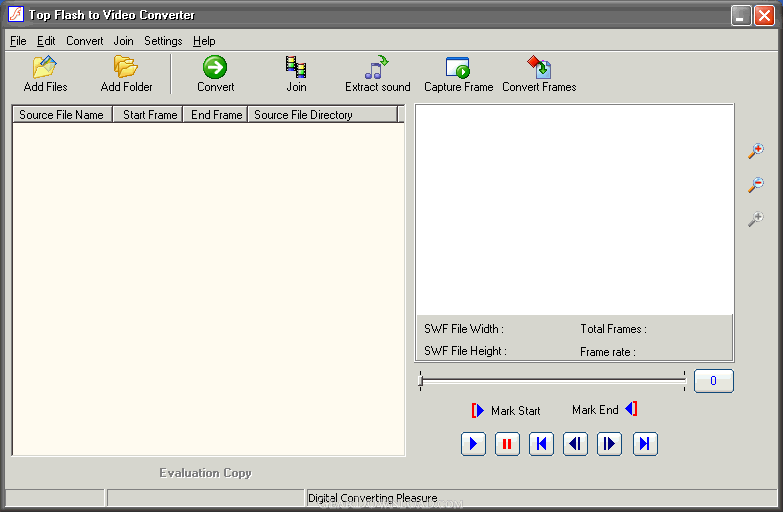
Task: Open the File menu
Action: click(x=18, y=41)
